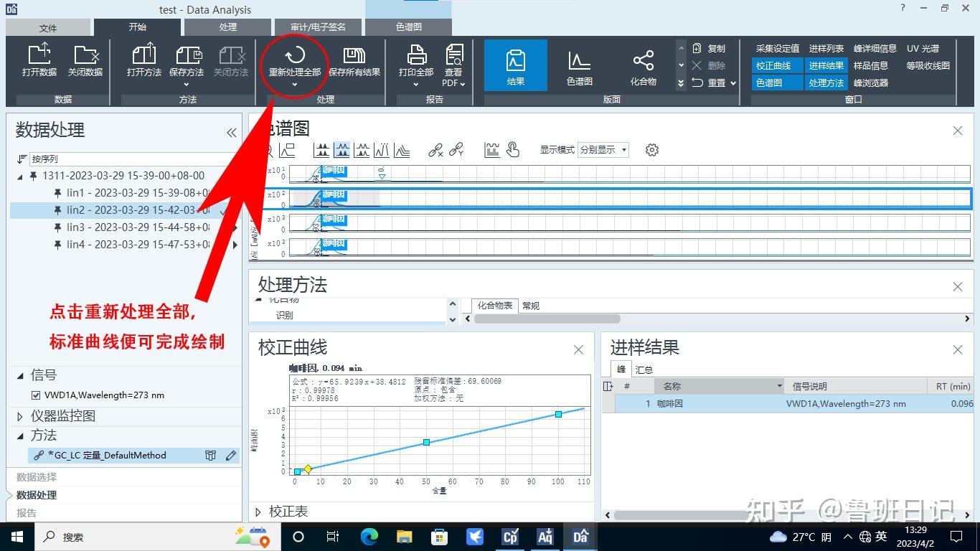
Task: Toggle the 处理方法 window button
Action: [826, 83]
